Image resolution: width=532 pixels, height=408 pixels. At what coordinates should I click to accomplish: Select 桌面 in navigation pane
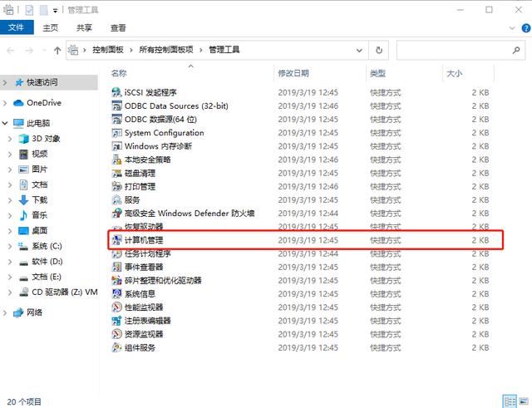tap(40, 231)
